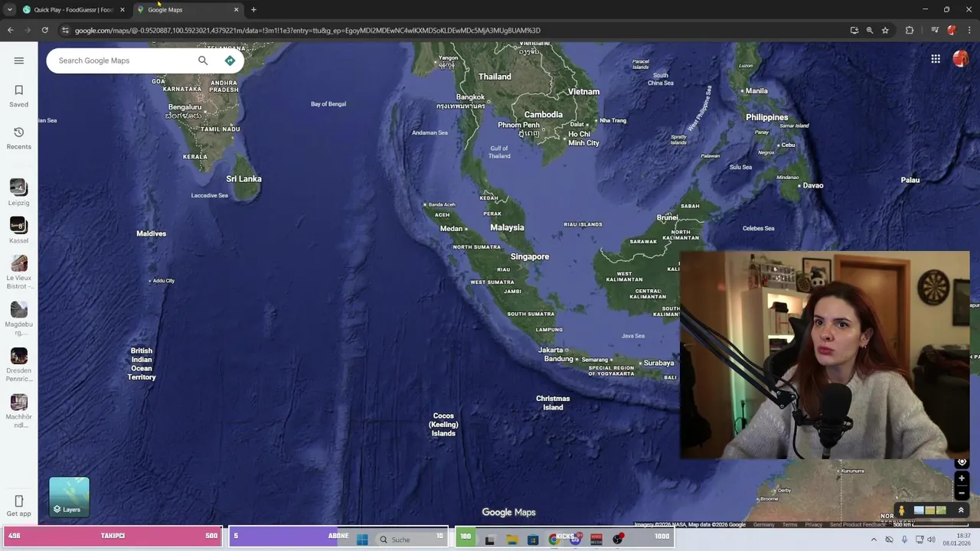Zoom in the map with plus button

(x=962, y=478)
